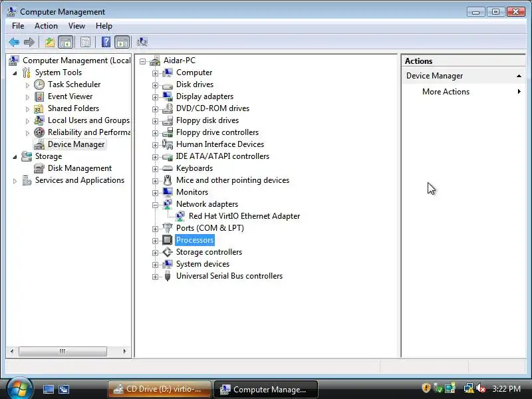Click the Shared Folders icon
Screen dimensions: 532x399
(39, 108)
